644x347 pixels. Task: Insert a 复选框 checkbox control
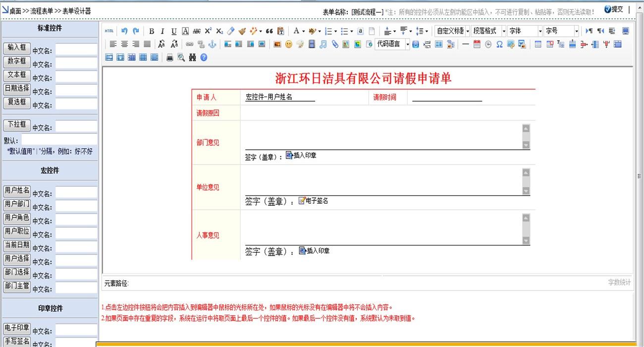point(17,103)
